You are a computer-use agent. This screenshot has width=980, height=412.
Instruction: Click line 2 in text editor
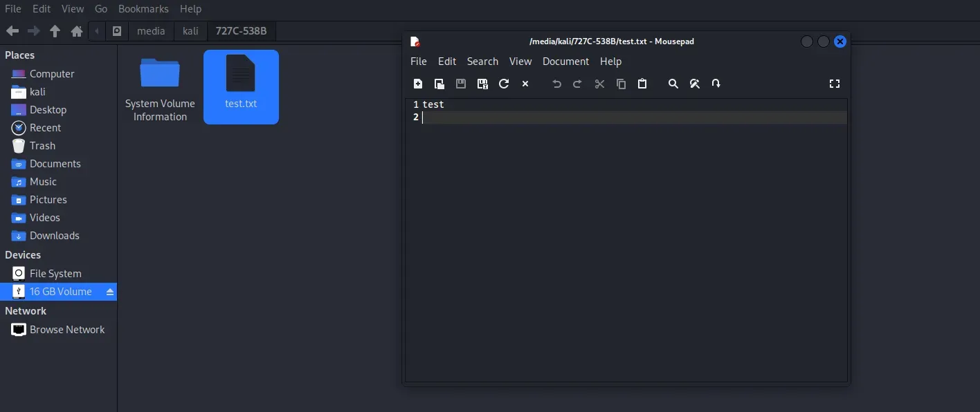click(623, 118)
